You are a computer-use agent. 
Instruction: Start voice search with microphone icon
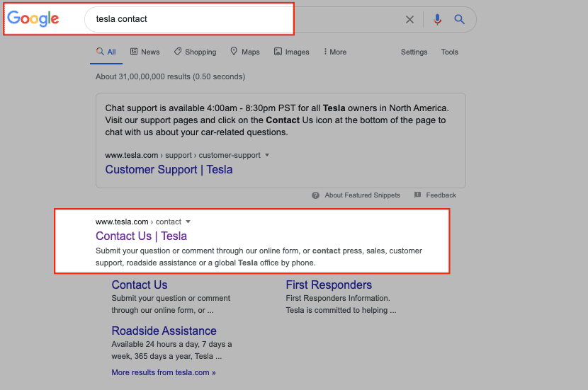437,20
